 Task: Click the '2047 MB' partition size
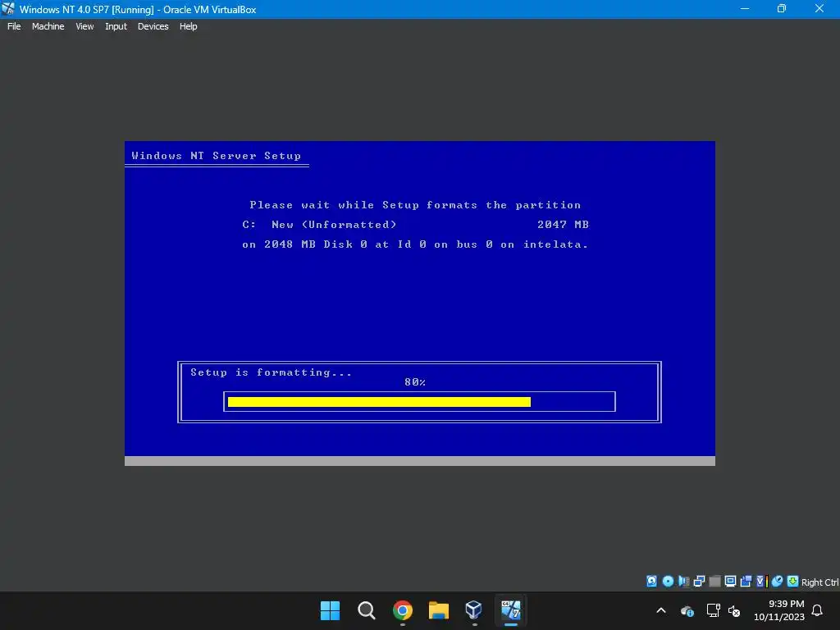(563, 225)
